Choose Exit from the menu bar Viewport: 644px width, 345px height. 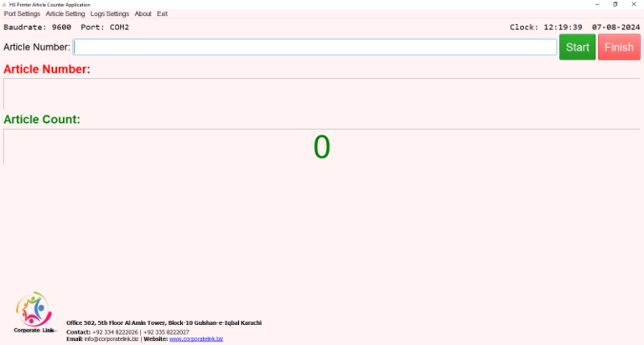162,14
